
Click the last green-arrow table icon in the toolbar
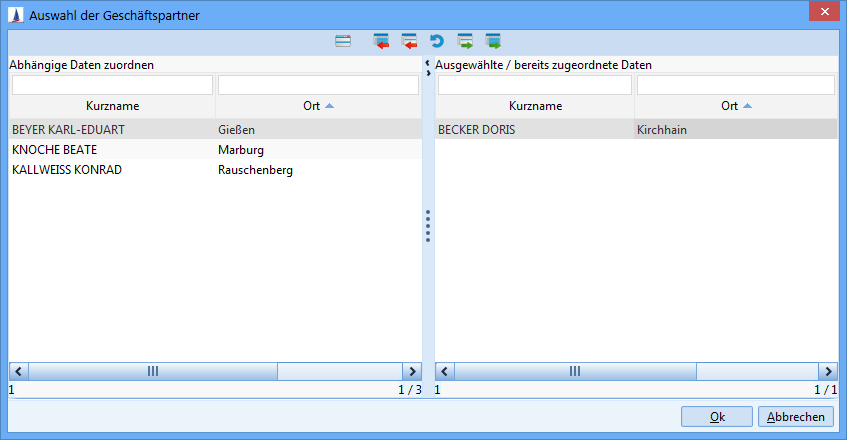click(x=493, y=41)
